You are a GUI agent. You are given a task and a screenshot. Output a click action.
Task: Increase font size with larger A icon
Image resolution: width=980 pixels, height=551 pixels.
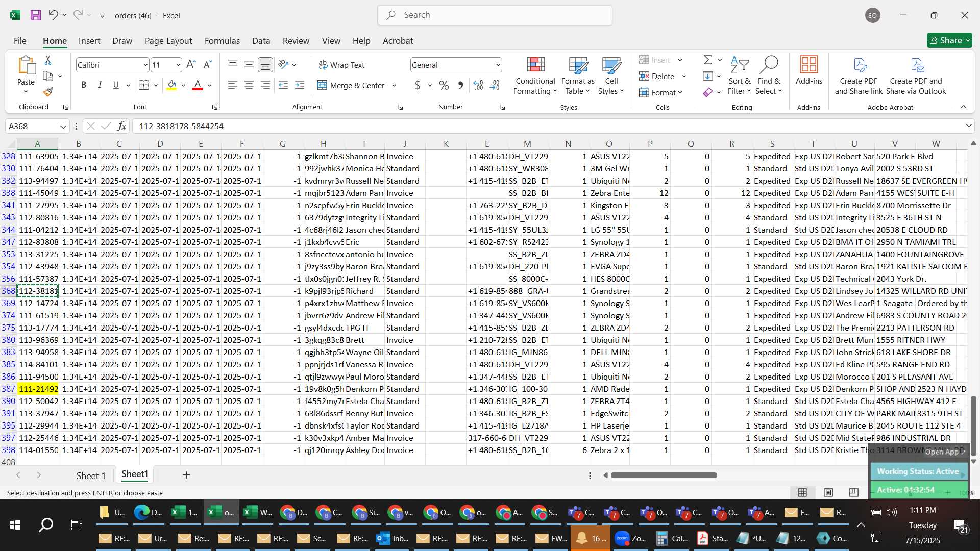[x=191, y=65]
